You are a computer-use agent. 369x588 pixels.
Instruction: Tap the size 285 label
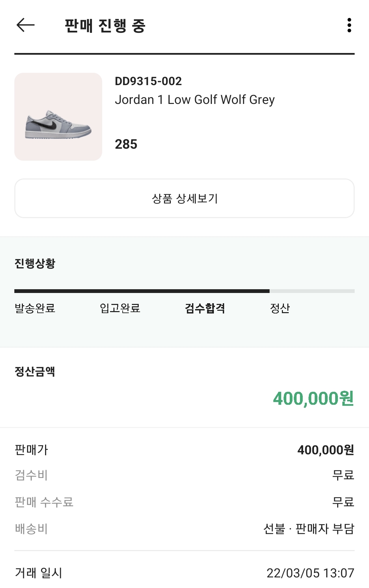point(126,144)
